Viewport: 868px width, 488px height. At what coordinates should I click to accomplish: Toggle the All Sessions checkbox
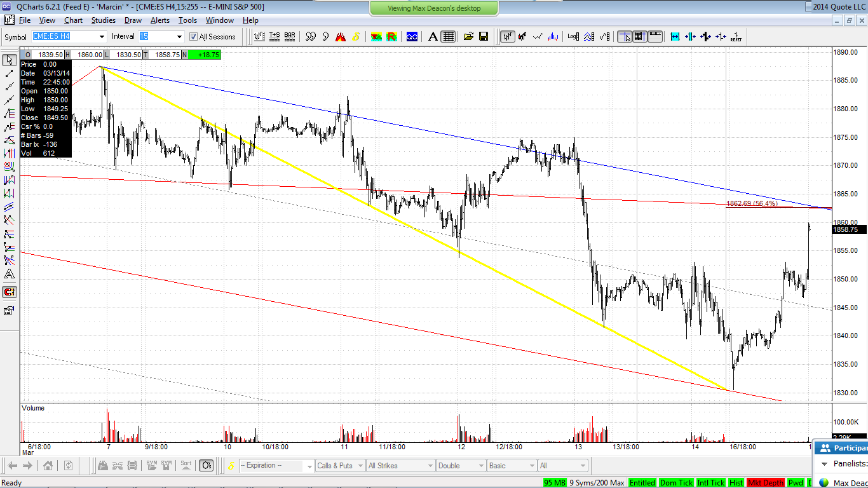coord(194,37)
